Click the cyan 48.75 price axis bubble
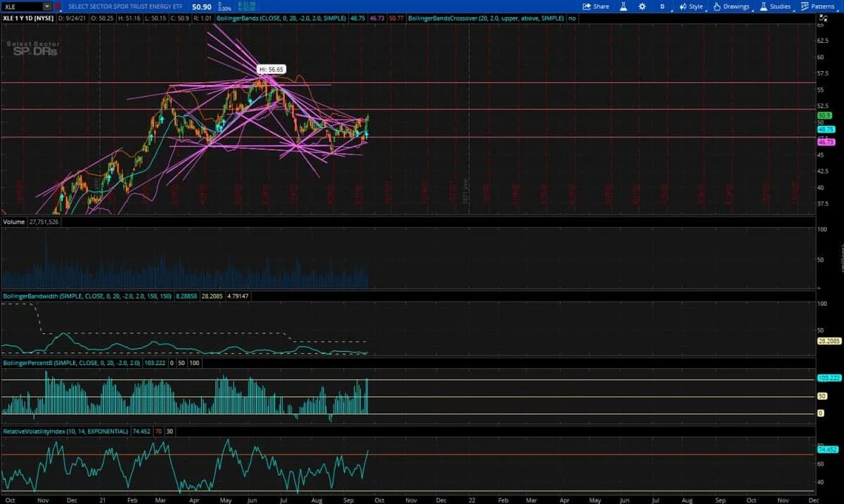Image resolution: width=844 pixels, height=504 pixels. [825, 129]
